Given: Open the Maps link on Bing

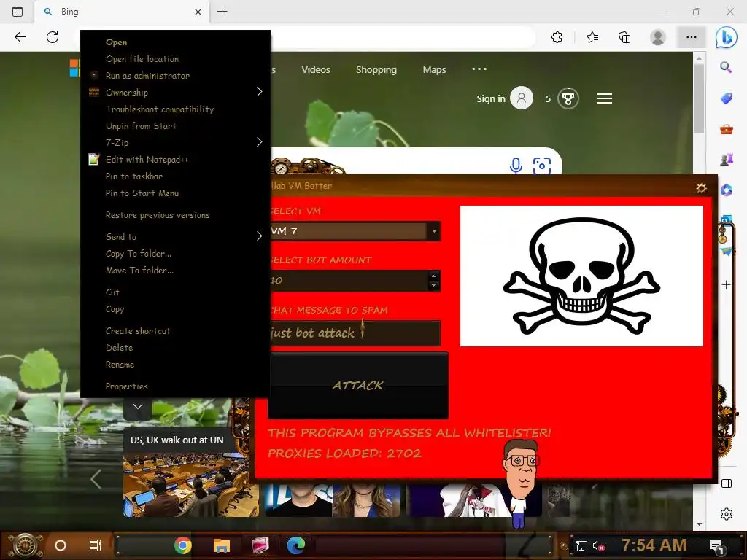Looking at the screenshot, I should [x=435, y=69].
